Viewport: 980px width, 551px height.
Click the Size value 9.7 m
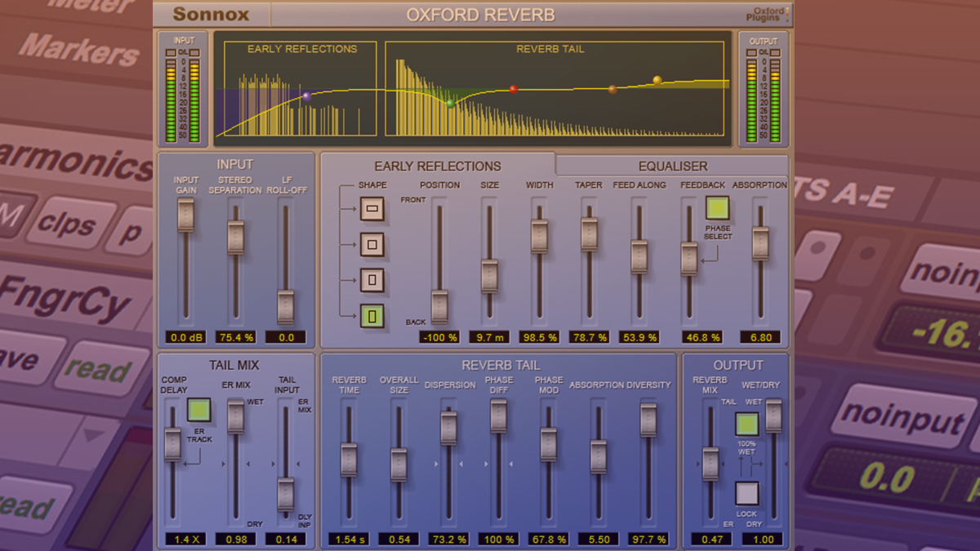click(489, 336)
